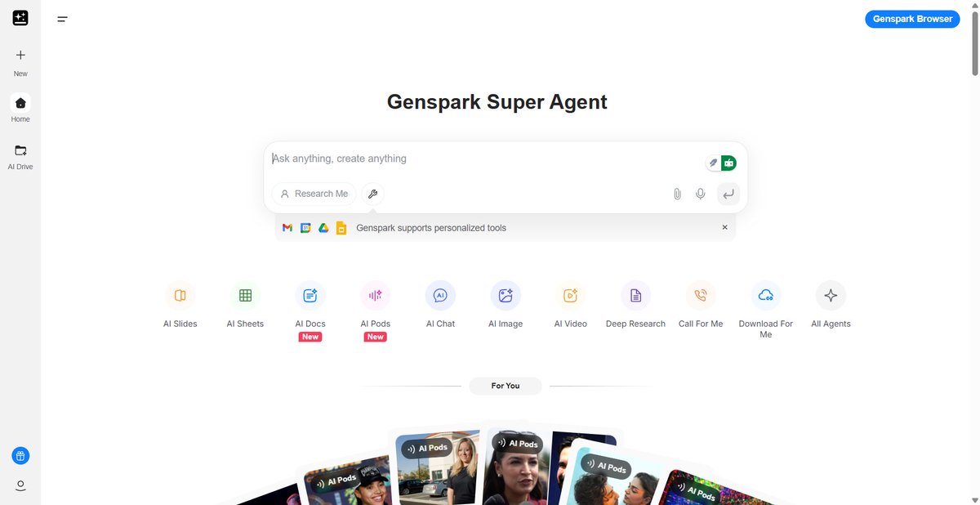Dismiss the personalized tools banner
Viewport: 980px width, 505px height.
724,227
